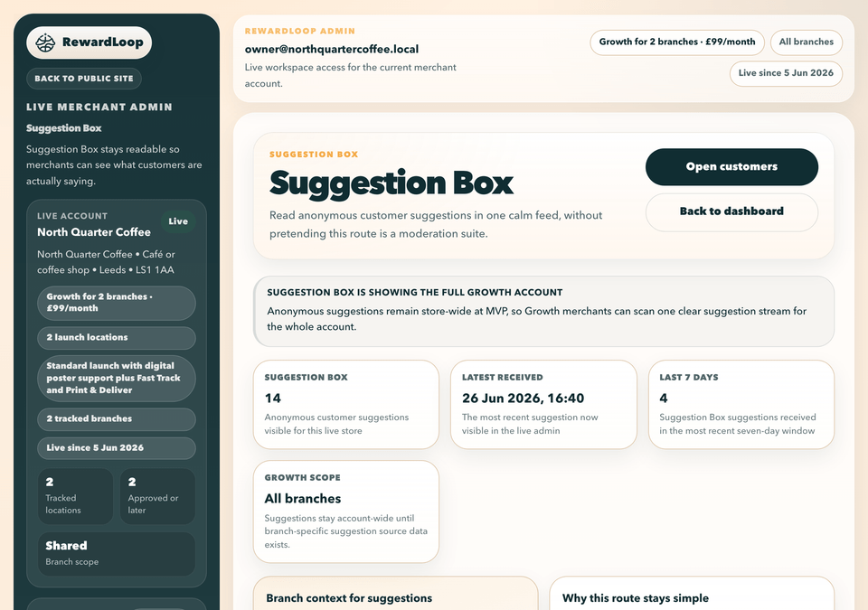Screen dimensions: 868x610
Task: Return via Back to dashboard button
Action: pyautogui.click(x=731, y=211)
